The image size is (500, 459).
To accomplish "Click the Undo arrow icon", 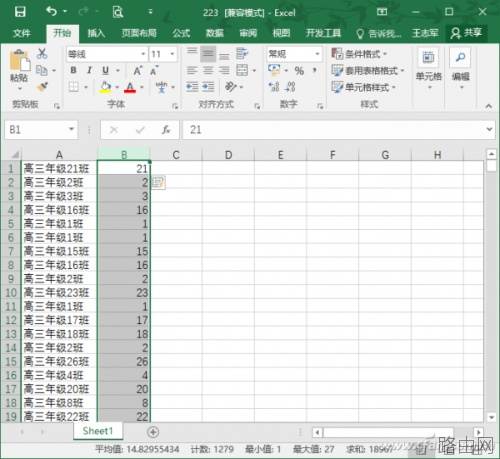I will (x=51, y=12).
